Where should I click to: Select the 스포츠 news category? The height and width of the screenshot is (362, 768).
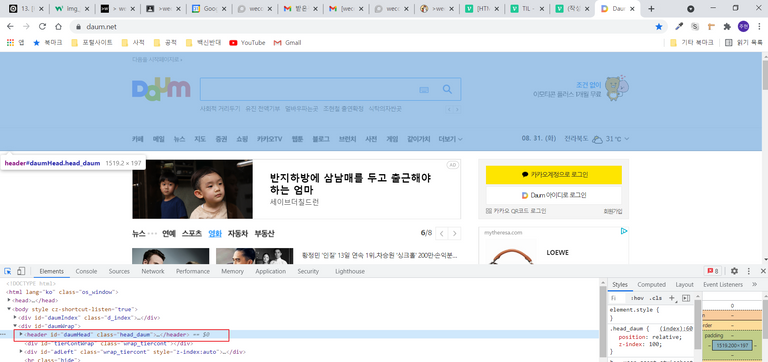click(192, 234)
